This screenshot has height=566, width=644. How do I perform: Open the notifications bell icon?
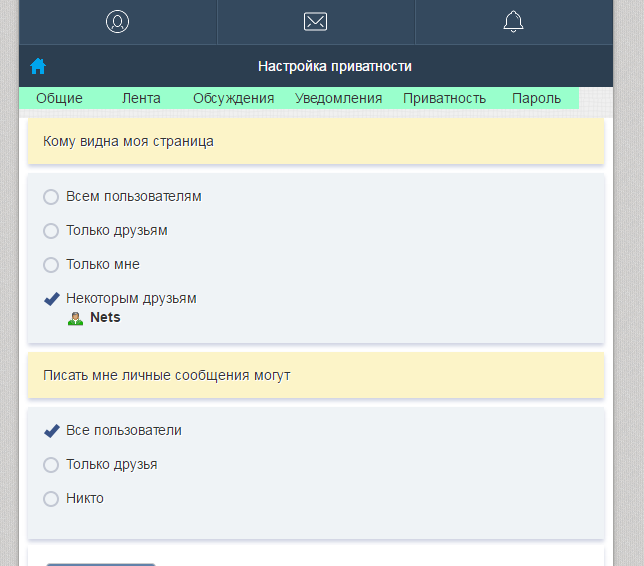coord(513,22)
